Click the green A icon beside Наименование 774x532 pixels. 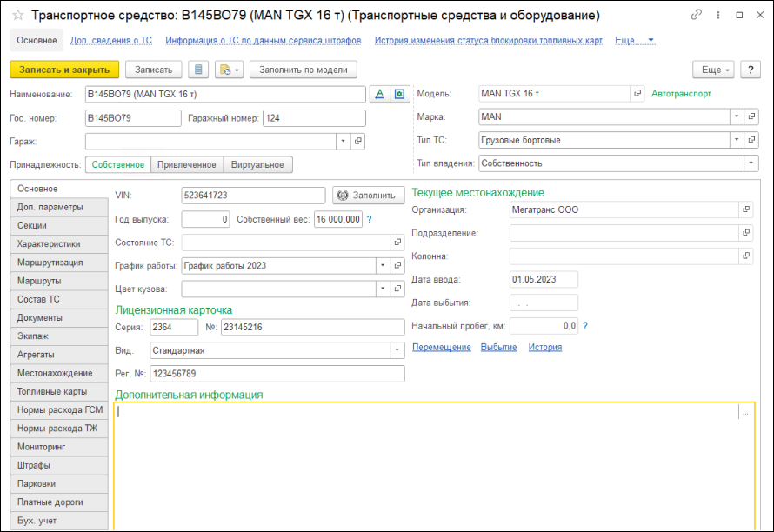point(378,94)
